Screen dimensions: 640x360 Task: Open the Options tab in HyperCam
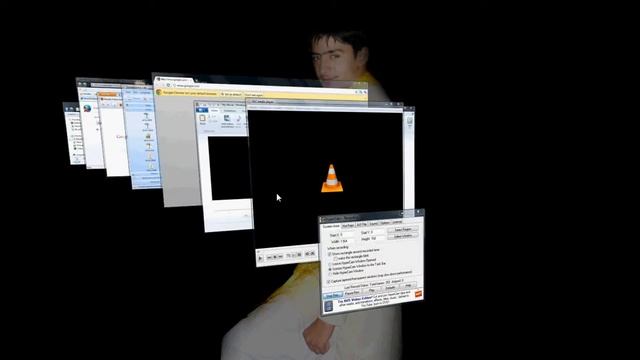pos(385,223)
